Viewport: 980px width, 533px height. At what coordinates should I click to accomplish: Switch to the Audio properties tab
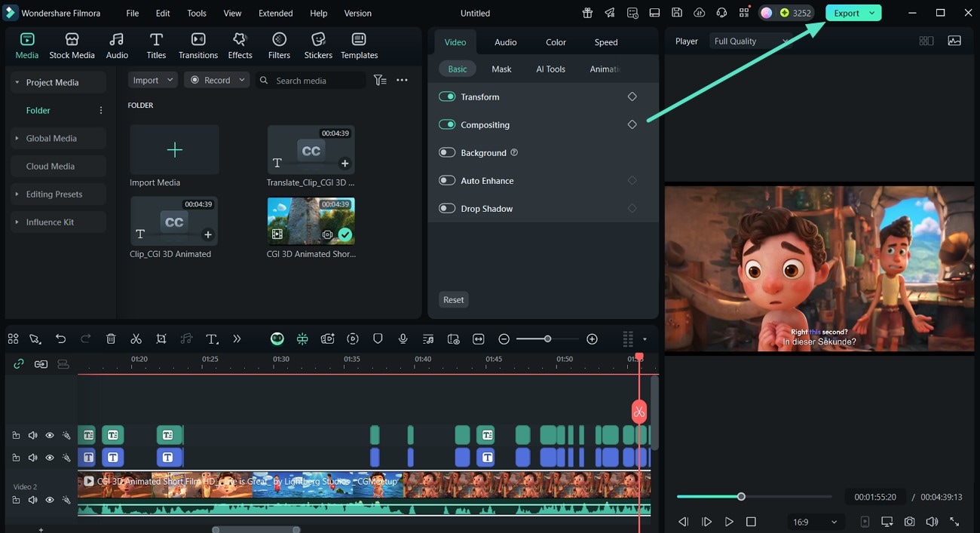pos(505,42)
